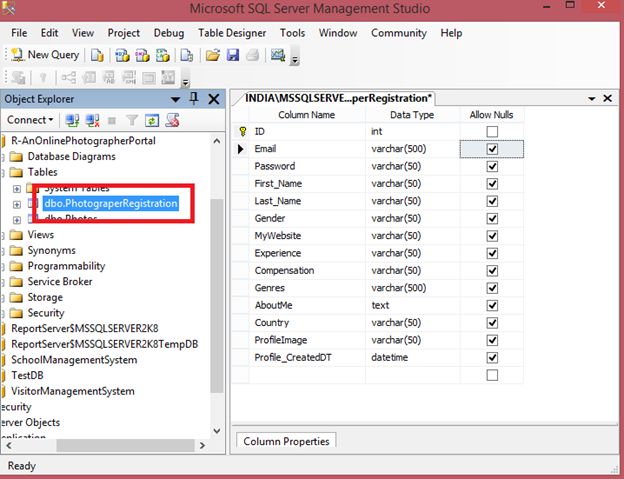Viewport: 624px width, 479px height.
Task: Click the empty Column Name cell in last row
Action: 307,375
